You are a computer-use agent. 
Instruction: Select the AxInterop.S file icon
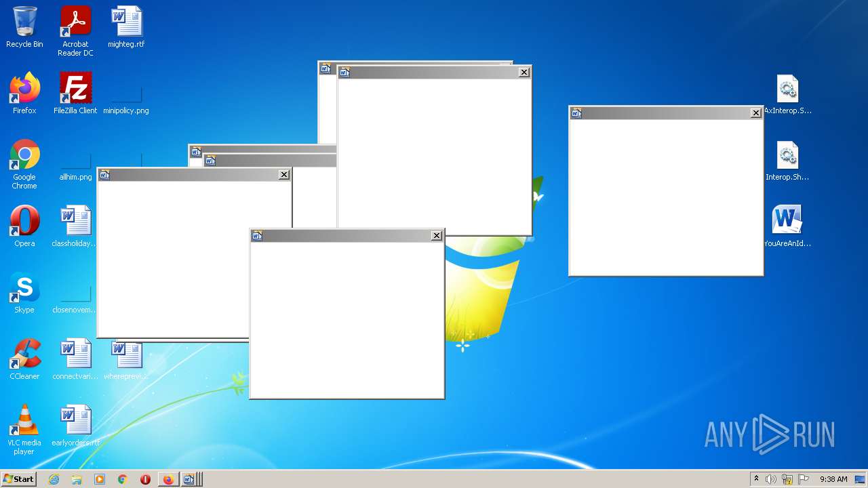tap(787, 94)
